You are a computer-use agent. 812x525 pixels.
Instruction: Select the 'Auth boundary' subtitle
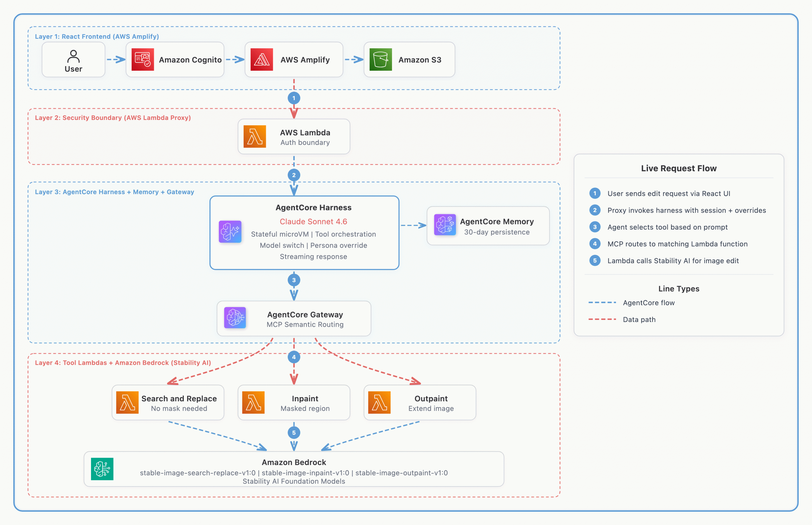305,142
